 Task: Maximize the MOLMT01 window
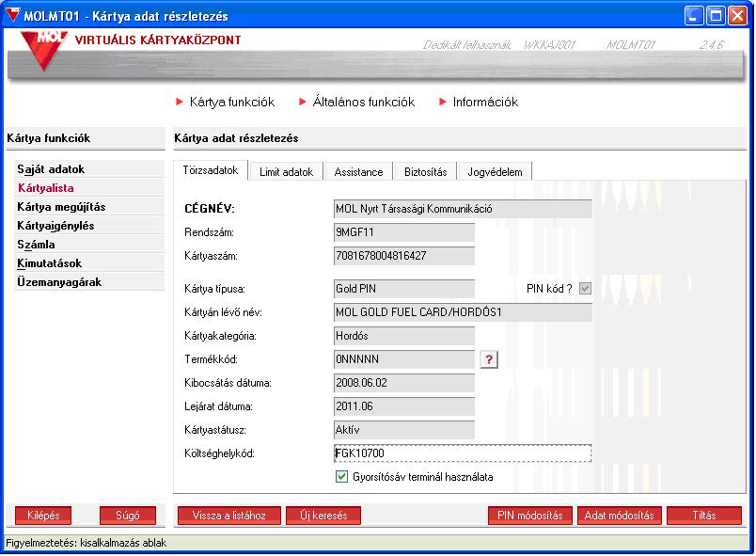coord(716,15)
